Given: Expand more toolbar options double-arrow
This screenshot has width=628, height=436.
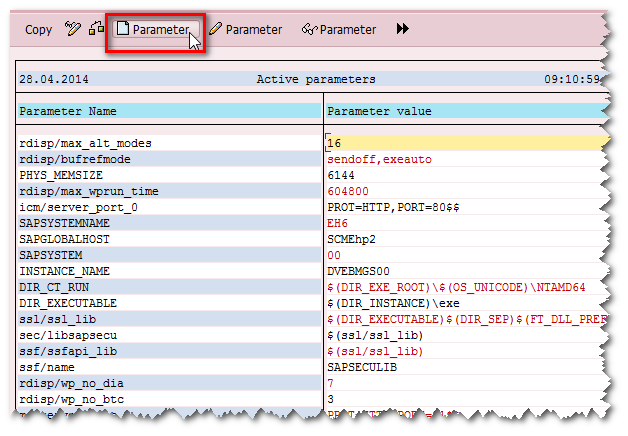Looking at the screenshot, I should pos(403,30).
